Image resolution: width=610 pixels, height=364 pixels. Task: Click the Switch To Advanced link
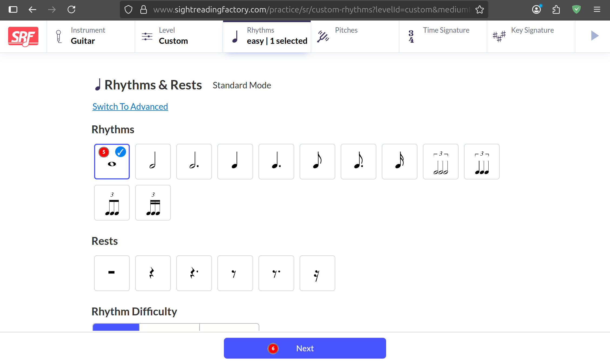(x=130, y=106)
